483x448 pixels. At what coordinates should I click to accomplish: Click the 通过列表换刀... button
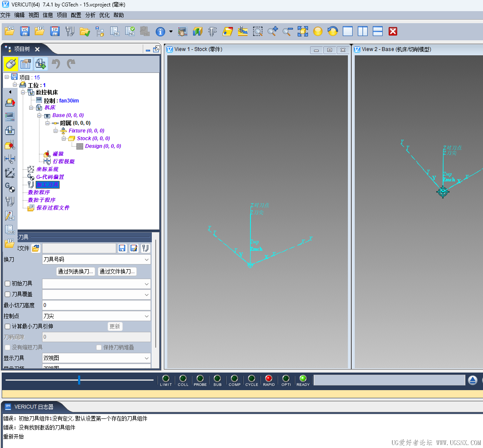[x=75, y=271]
